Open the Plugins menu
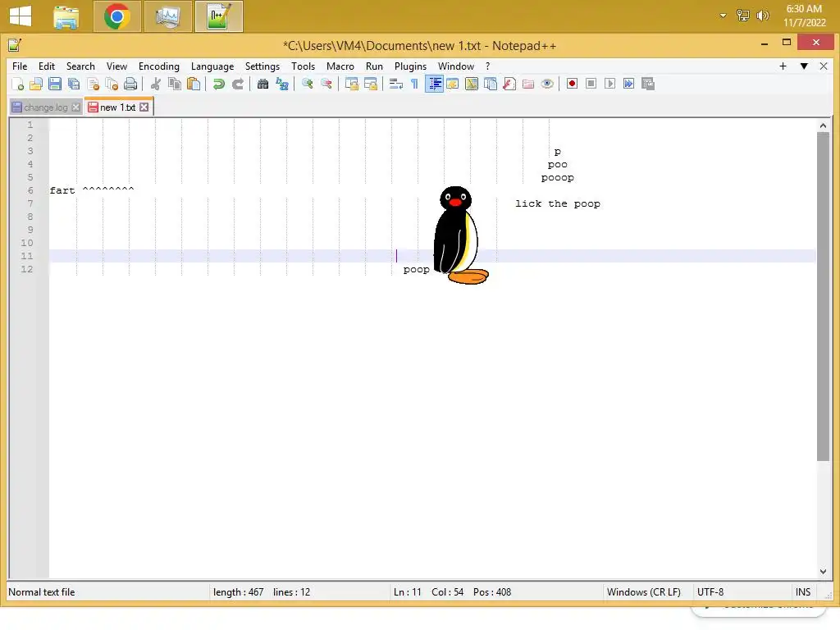840x630 pixels. click(410, 66)
